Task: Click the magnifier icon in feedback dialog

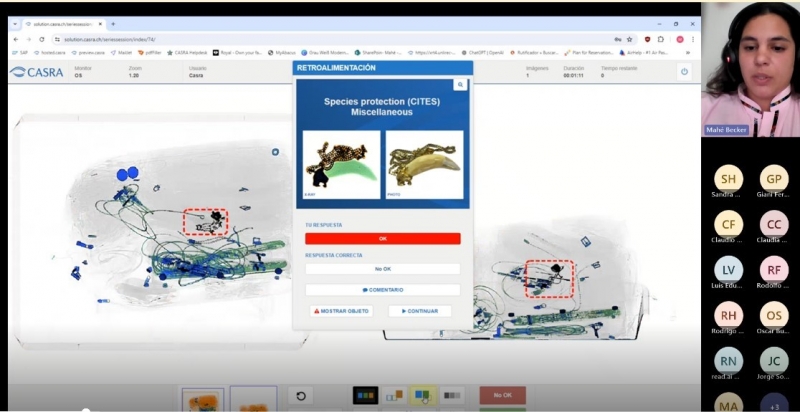Action: [460, 85]
